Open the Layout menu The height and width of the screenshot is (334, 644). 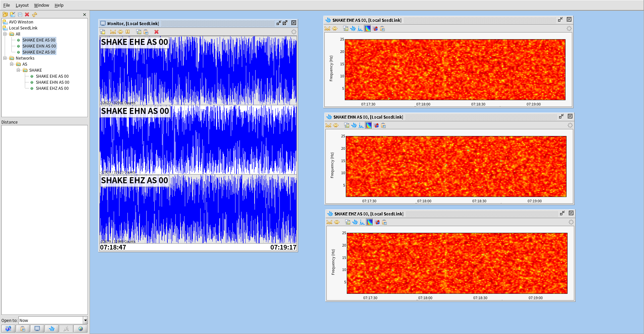[x=22, y=5]
